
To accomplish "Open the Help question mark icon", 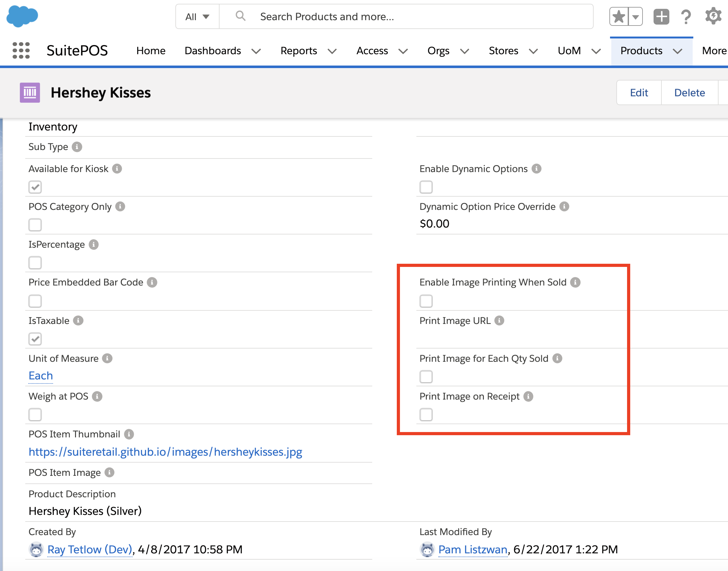I will click(686, 16).
